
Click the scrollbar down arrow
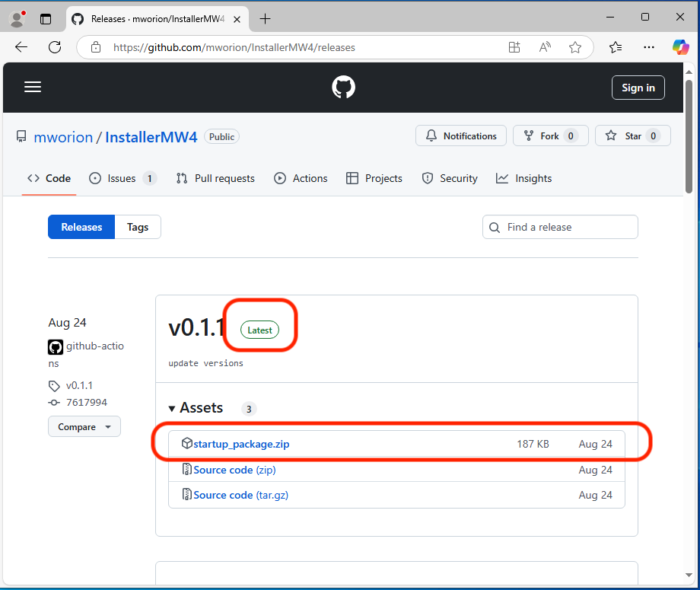(x=689, y=576)
